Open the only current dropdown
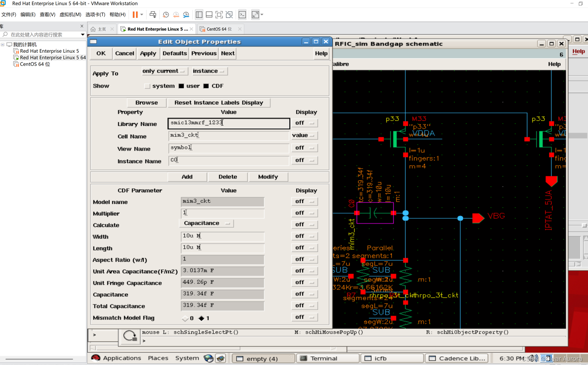This screenshot has width=588, height=365. point(164,71)
